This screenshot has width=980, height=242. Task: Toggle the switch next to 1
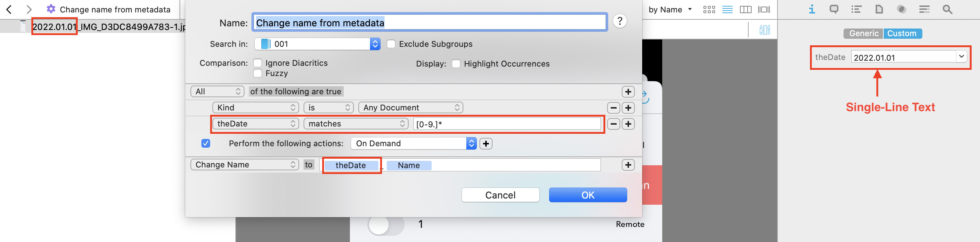(x=386, y=224)
